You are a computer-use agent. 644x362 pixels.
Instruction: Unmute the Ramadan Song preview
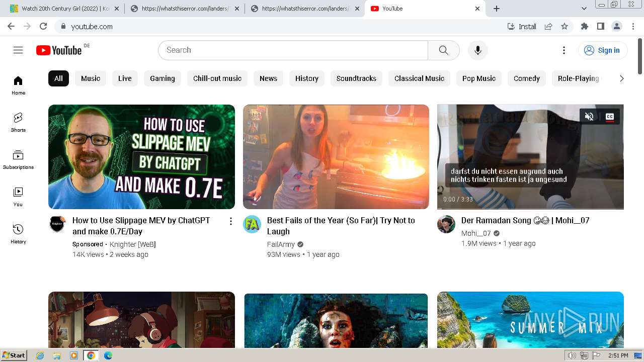tap(589, 117)
